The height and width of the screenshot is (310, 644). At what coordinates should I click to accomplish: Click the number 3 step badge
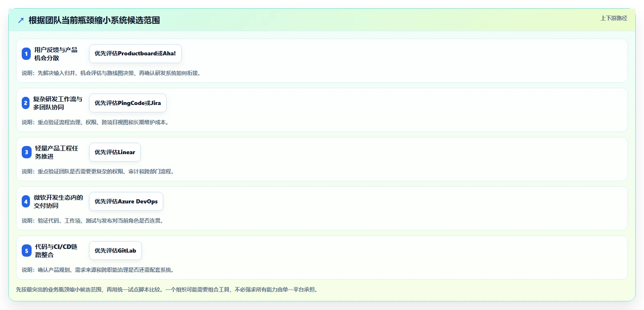click(x=27, y=152)
